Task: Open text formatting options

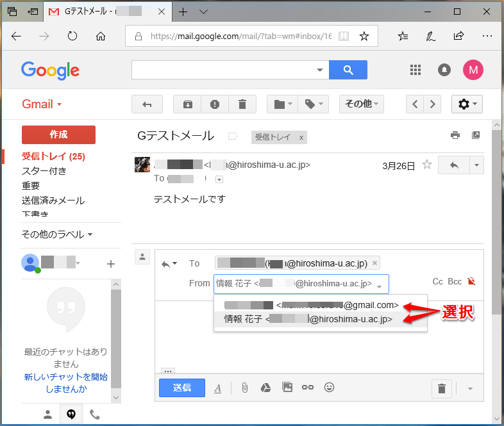Action: coord(217,388)
